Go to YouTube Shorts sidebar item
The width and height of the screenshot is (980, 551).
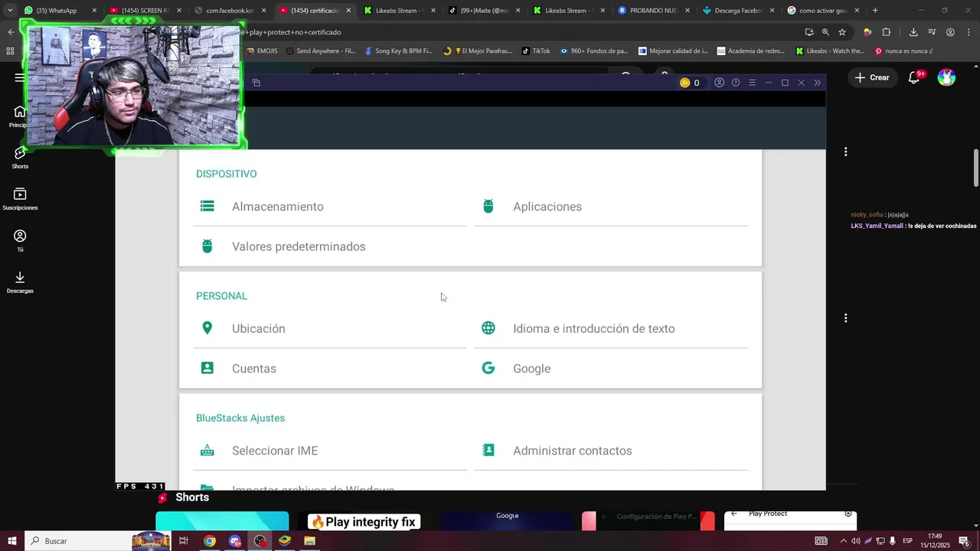(20, 158)
